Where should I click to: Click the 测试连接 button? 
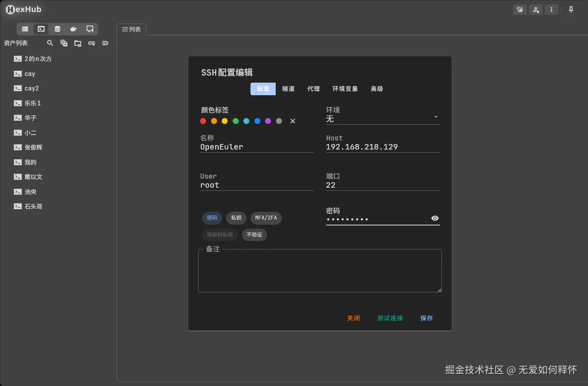(x=390, y=318)
